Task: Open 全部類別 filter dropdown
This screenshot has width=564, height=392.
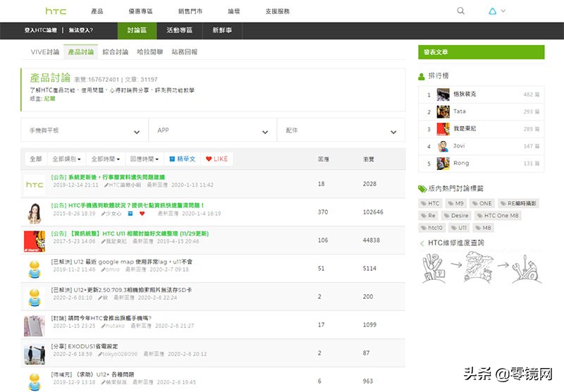Action: (66, 159)
